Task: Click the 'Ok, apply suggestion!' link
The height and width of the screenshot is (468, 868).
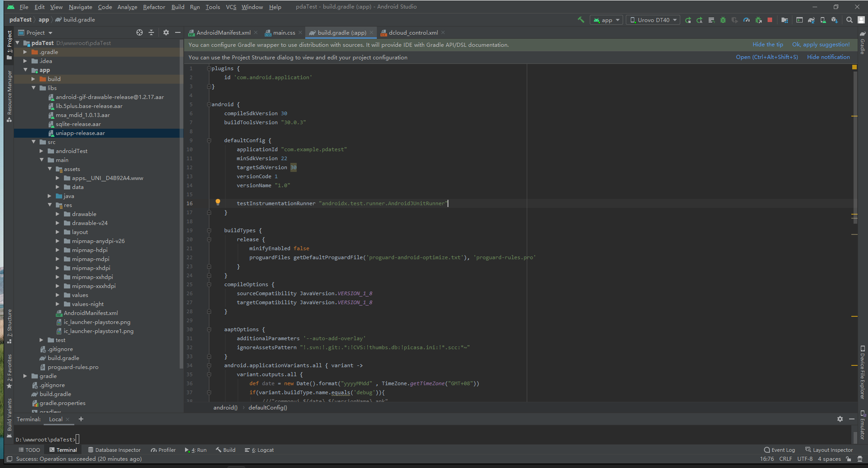Action: tap(821, 45)
